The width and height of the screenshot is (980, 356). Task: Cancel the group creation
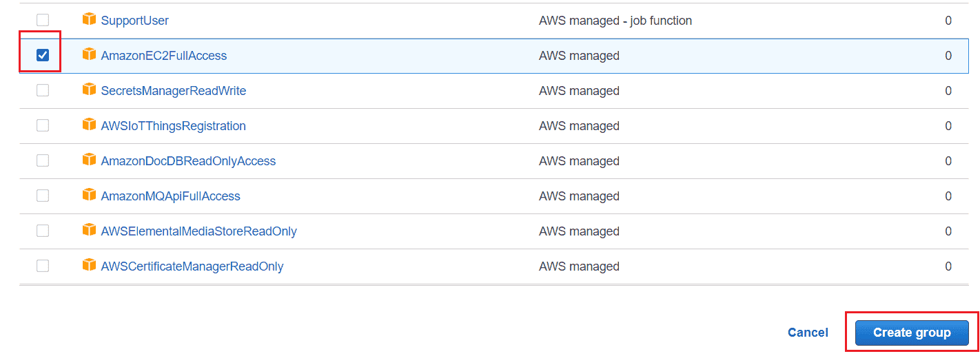808,333
